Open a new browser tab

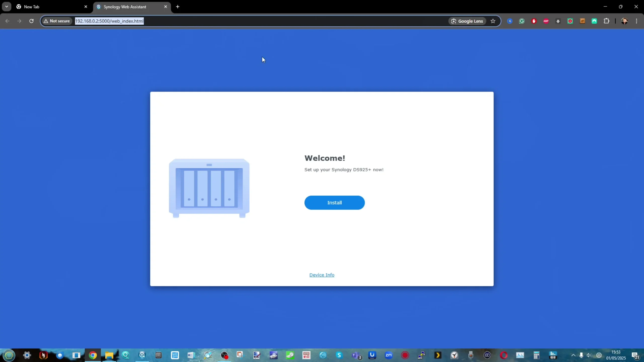(178, 7)
